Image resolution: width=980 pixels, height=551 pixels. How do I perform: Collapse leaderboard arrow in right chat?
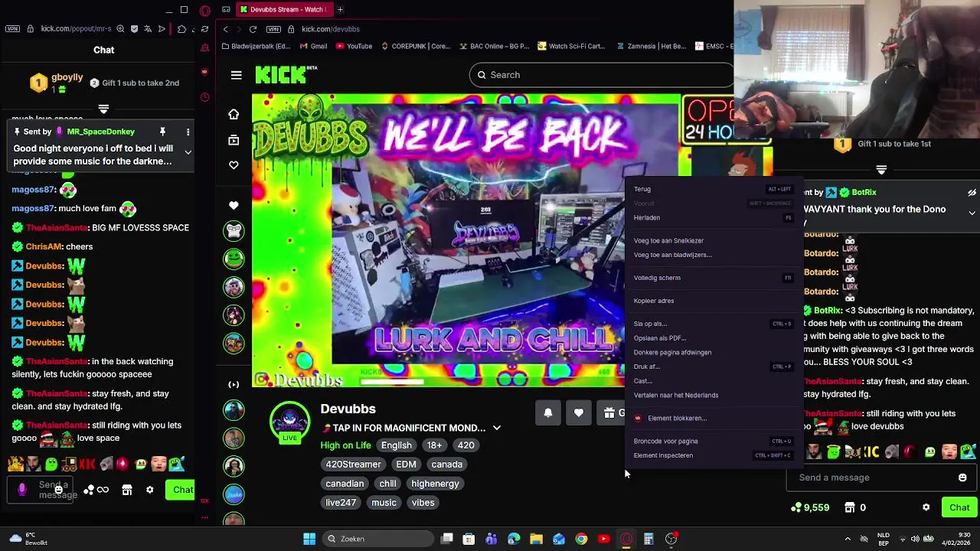[881, 170]
